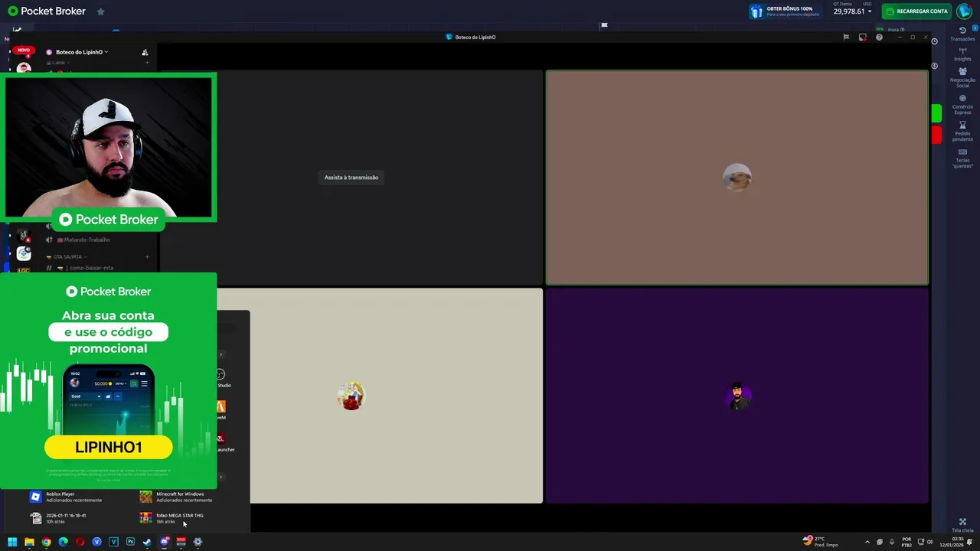Open Minecraft for Windows recent item
The width and height of the screenshot is (980, 551).
[x=176, y=497]
